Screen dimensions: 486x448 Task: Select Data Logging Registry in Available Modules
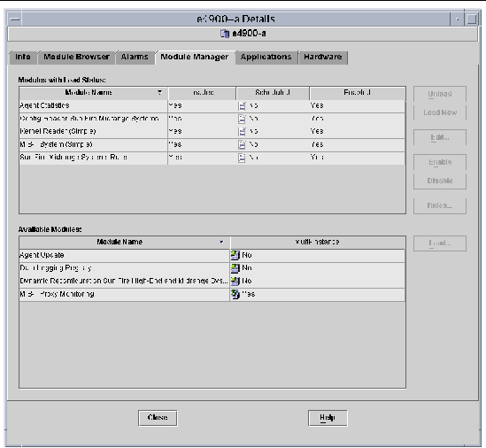point(212,268)
